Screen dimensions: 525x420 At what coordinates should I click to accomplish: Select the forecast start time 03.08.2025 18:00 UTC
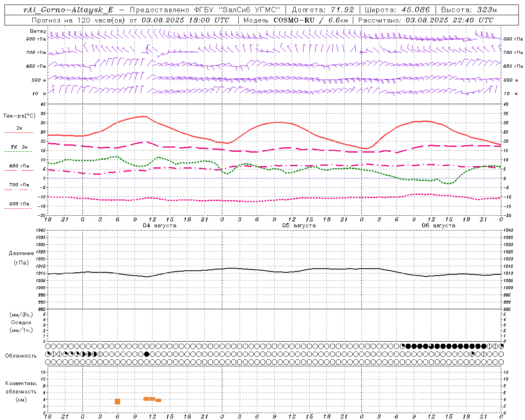click(x=185, y=20)
